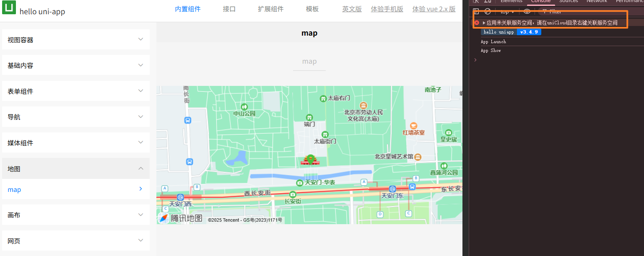644x256 pixels.
Task: Click the green location pin on the map
Action: (x=310, y=159)
